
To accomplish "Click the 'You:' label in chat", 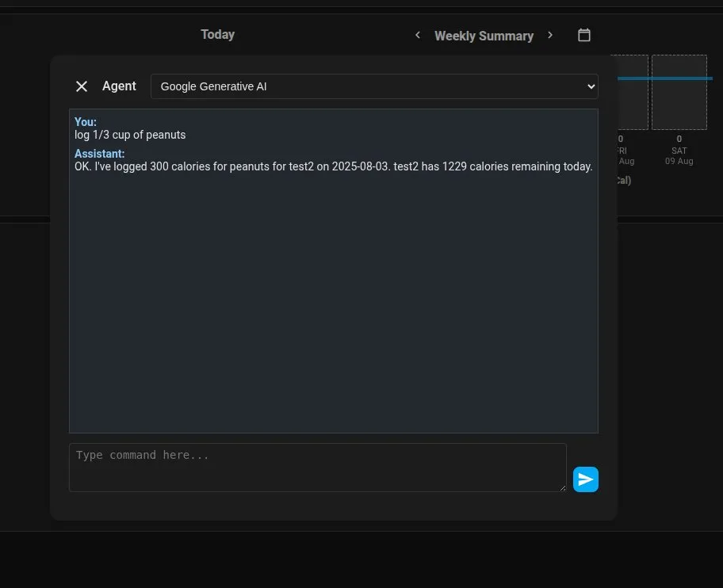I will 86,122.
